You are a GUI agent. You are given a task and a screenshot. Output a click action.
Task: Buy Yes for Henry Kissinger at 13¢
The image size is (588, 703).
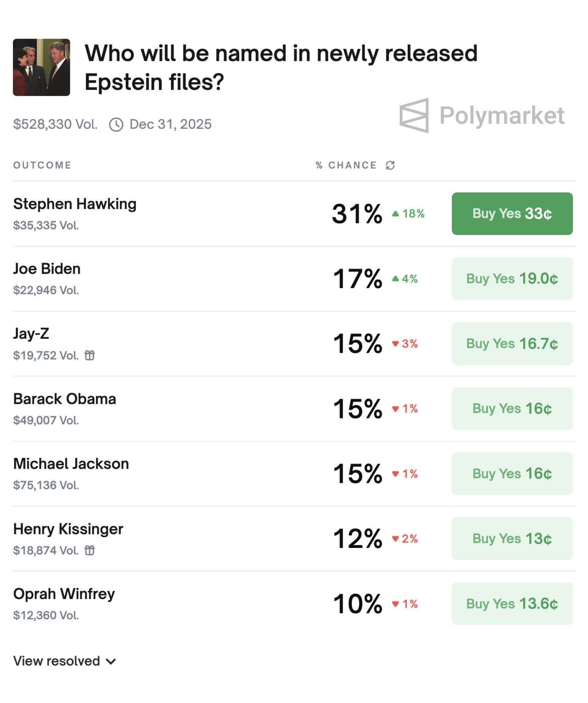[x=512, y=538]
